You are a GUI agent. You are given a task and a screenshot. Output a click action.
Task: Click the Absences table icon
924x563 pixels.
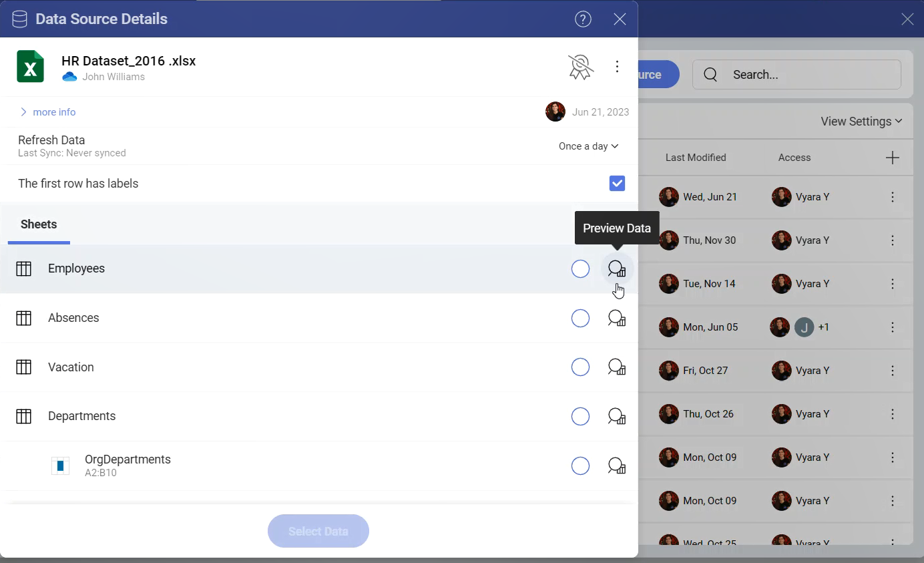[x=24, y=318]
